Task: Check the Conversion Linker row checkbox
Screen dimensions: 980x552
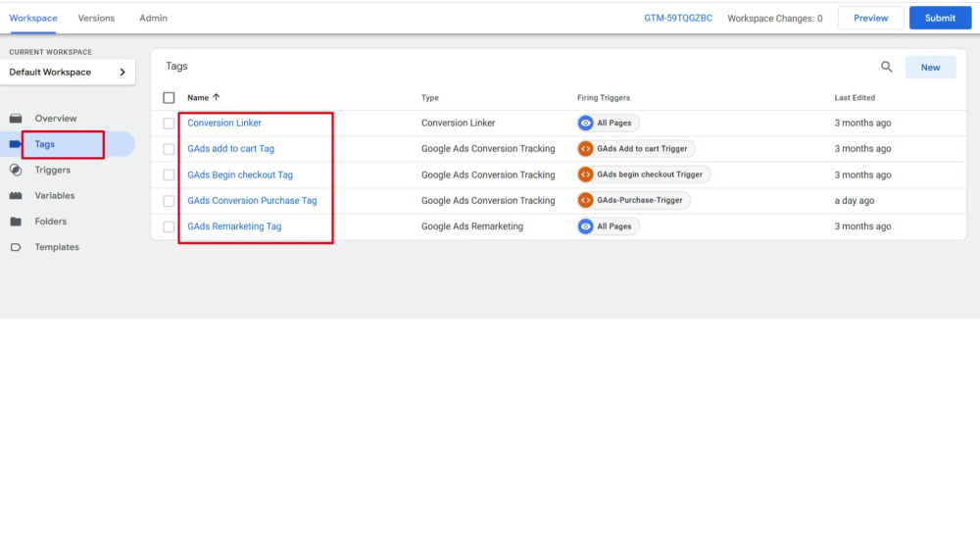Action: (x=169, y=124)
